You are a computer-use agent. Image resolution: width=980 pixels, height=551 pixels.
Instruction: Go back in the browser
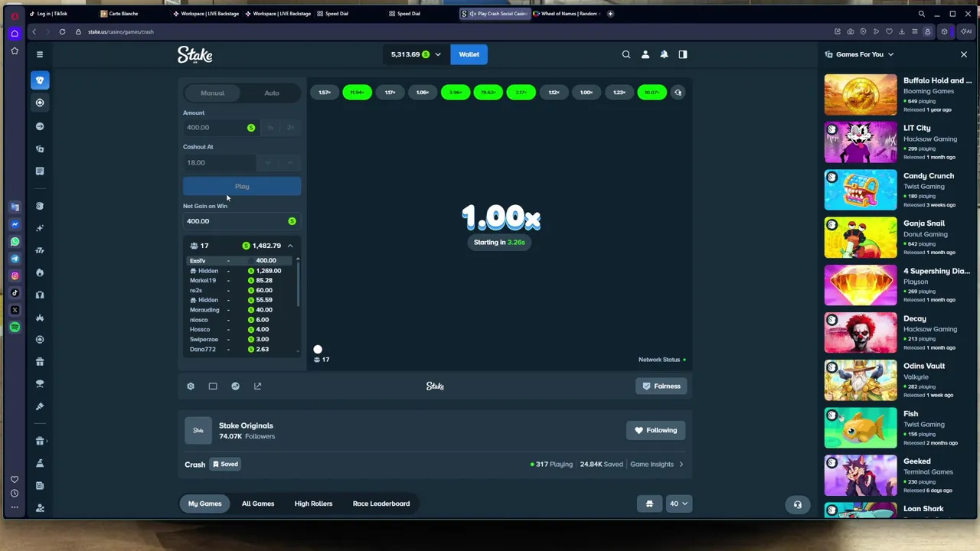tap(34, 31)
